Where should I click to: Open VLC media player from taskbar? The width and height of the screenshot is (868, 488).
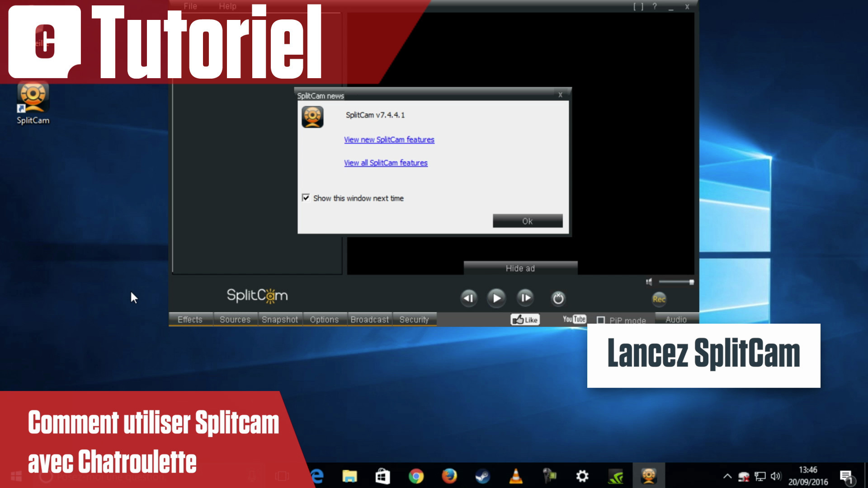tap(516, 476)
